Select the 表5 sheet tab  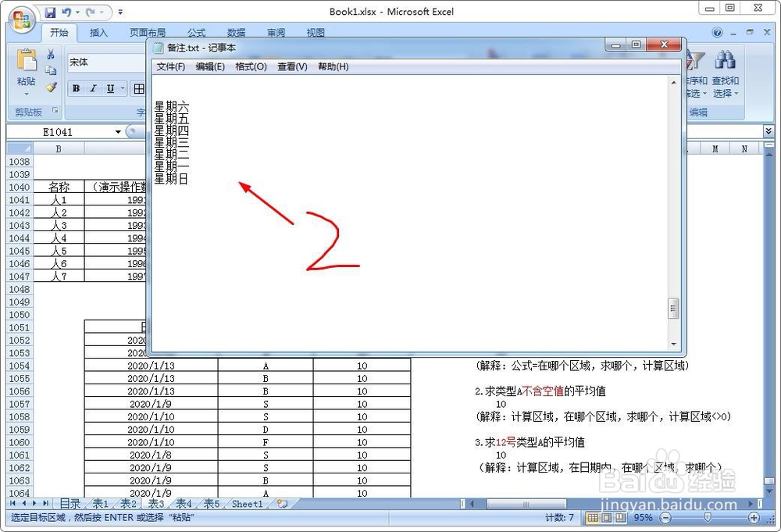[x=212, y=504]
